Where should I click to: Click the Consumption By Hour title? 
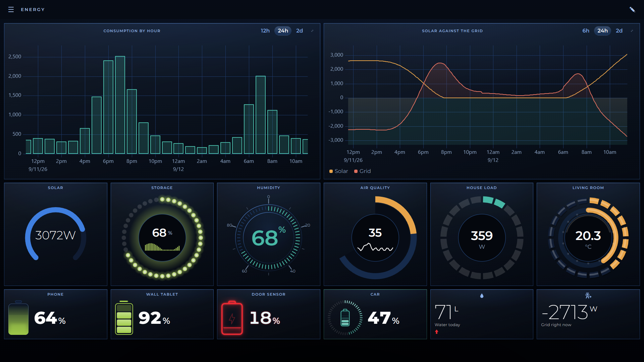pyautogui.click(x=132, y=31)
